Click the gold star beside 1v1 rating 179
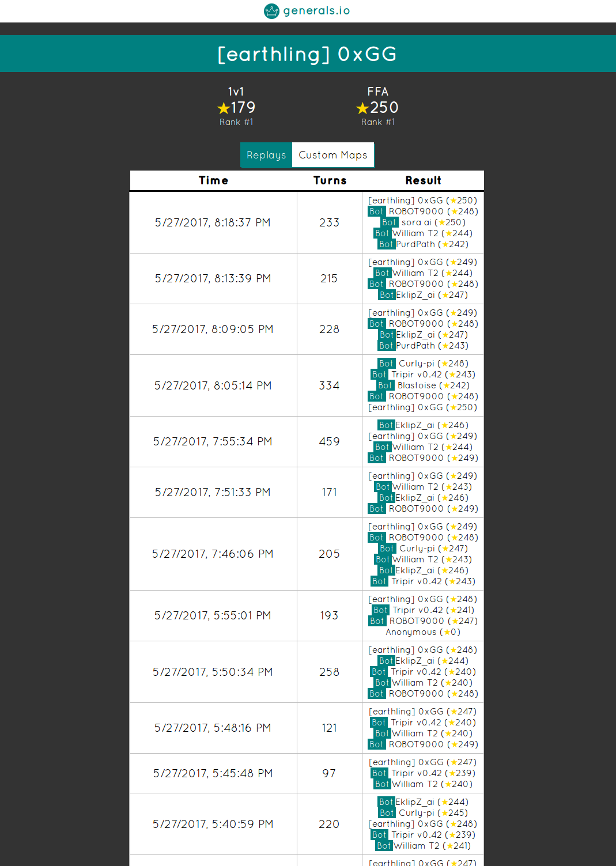This screenshot has height=866, width=616. 224,108
